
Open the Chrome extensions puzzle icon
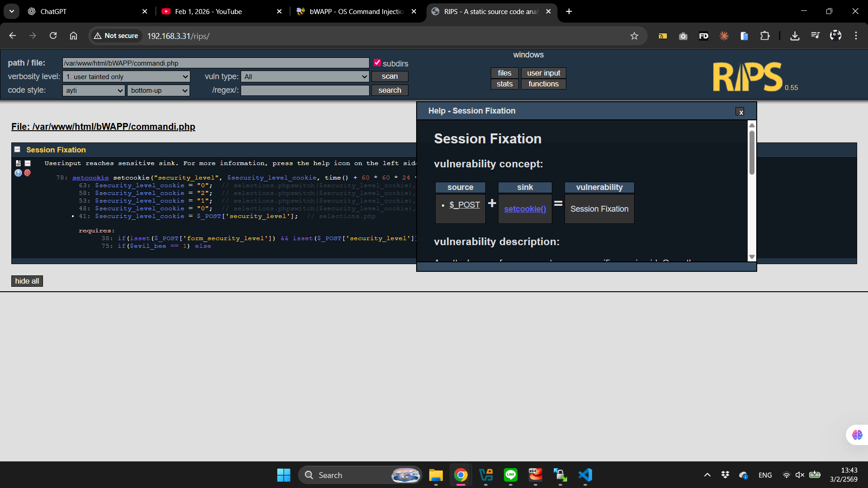click(764, 36)
